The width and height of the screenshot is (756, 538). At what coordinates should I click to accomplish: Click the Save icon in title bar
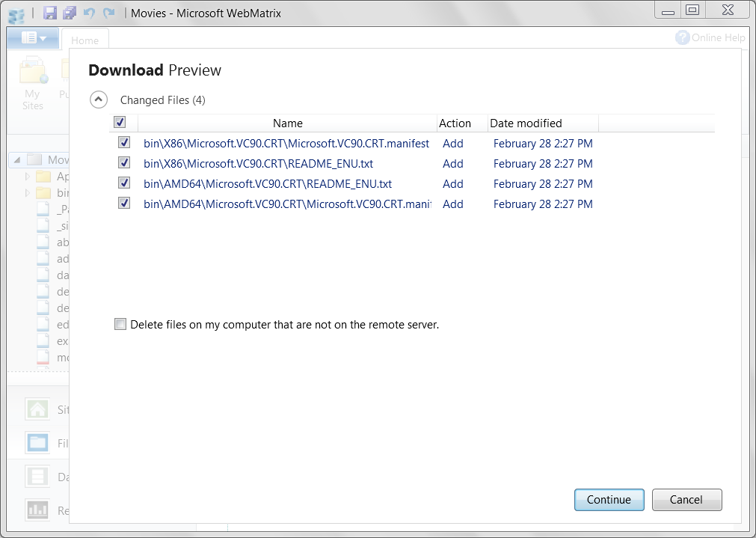point(49,13)
